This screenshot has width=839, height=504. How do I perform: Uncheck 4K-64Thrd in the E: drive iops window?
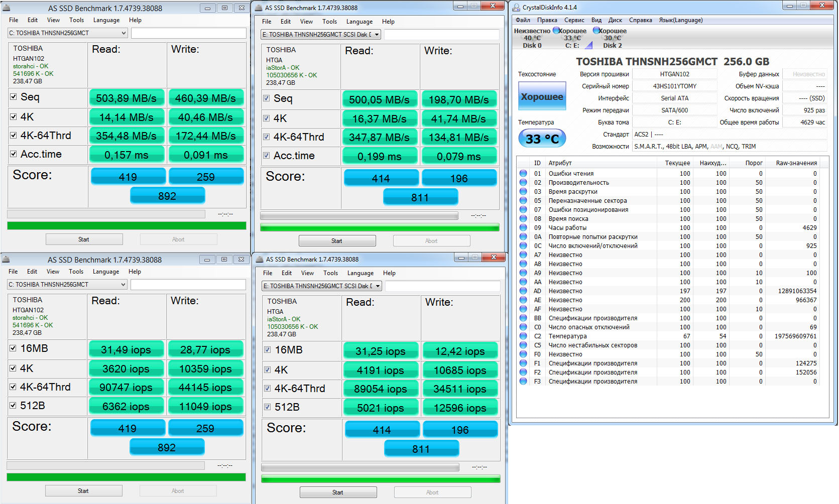tap(268, 388)
